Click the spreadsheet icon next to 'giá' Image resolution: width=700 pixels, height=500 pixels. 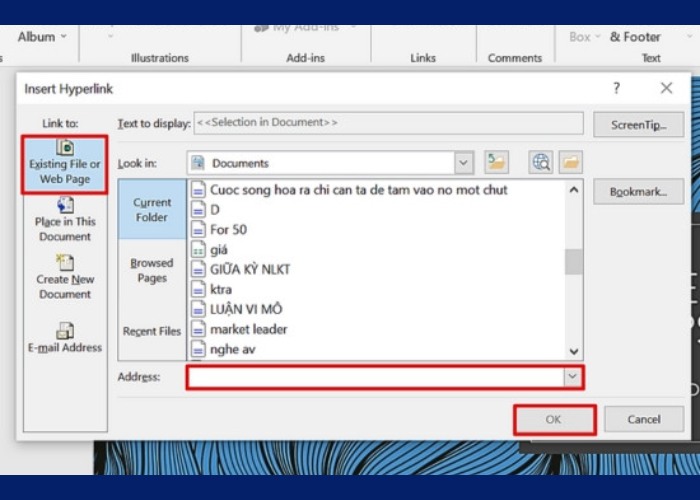[x=198, y=250]
